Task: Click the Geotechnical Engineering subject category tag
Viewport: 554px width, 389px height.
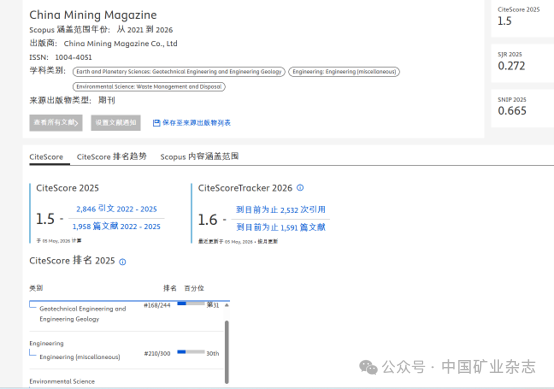Action: tap(179, 72)
